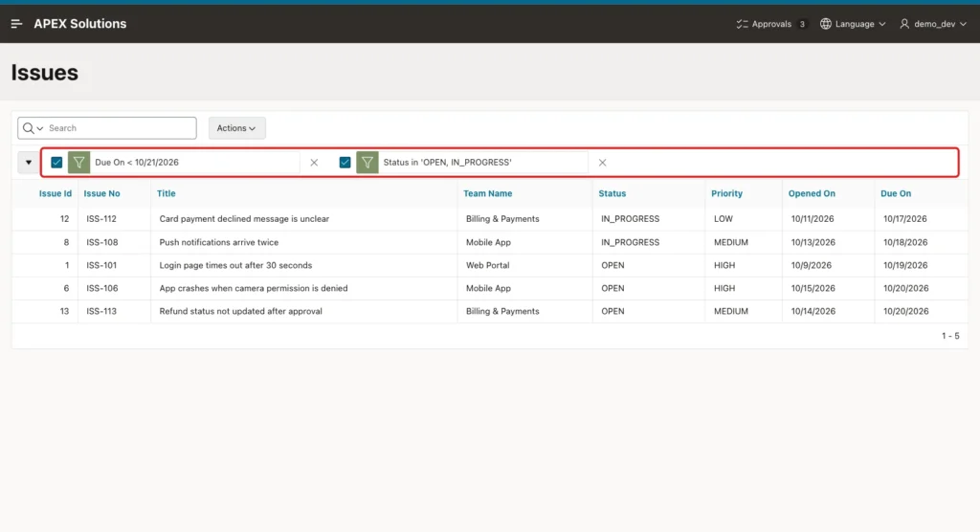
Task: Click the Approvals checklist icon
Action: click(x=742, y=24)
